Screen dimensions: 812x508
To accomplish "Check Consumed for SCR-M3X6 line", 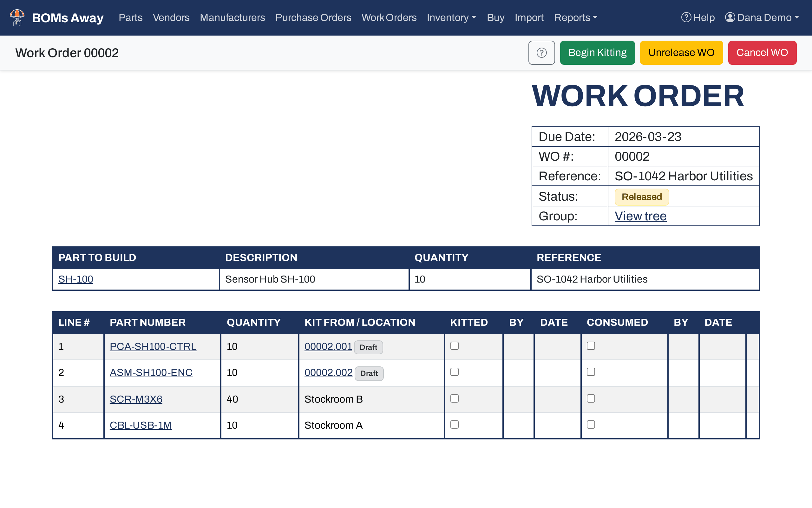I will (x=591, y=398).
